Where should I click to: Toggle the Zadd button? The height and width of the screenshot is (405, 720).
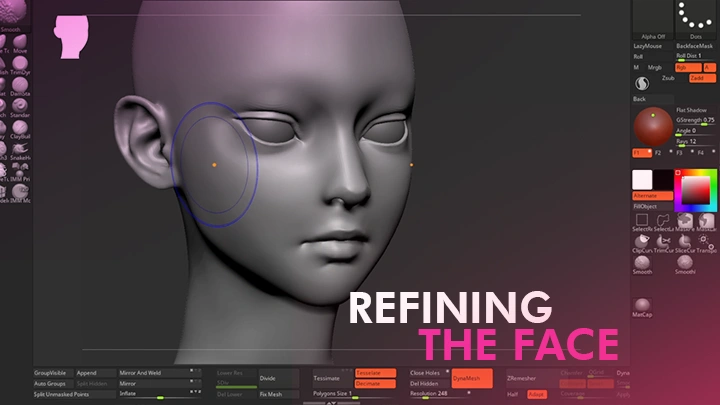(x=702, y=78)
